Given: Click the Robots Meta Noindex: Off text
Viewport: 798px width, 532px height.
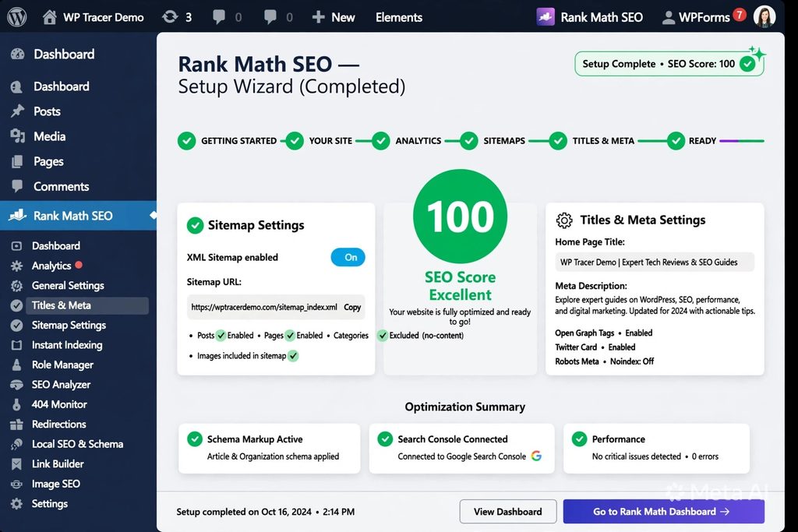Looking at the screenshot, I should point(605,361).
